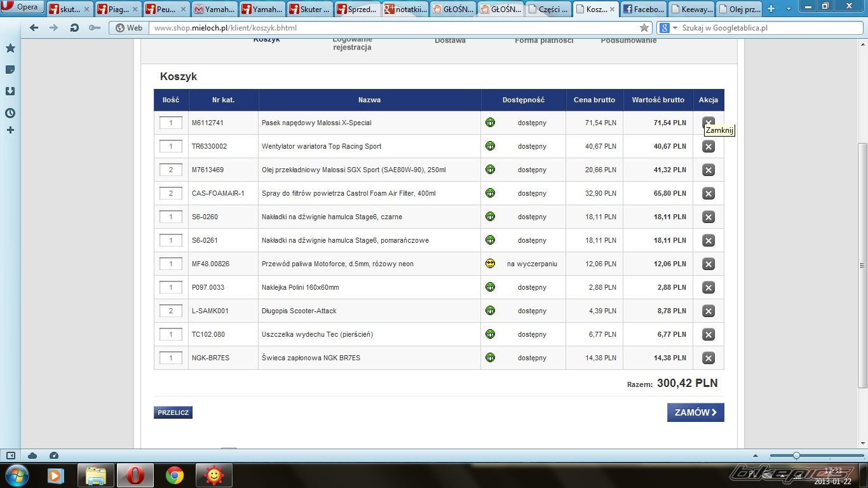
Task: Click quantity field for Świeca zapłonowa NGK
Action: [171, 358]
